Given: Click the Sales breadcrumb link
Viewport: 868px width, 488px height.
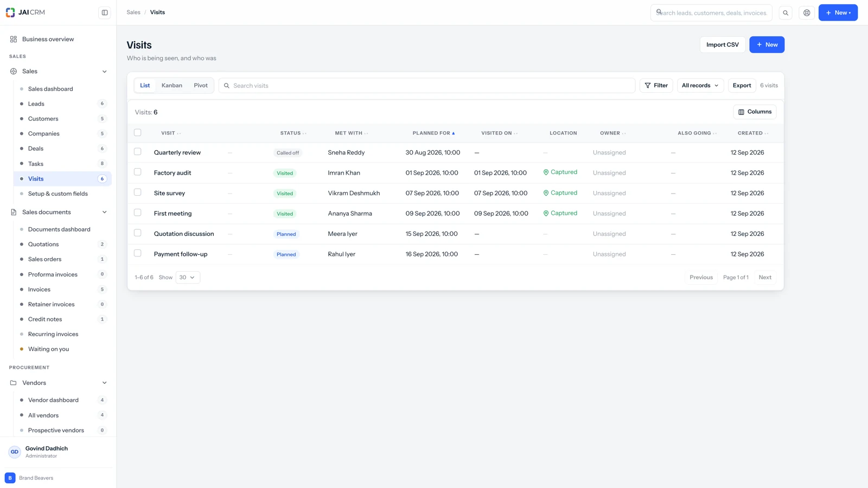Looking at the screenshot, I should tap(133, 12).
